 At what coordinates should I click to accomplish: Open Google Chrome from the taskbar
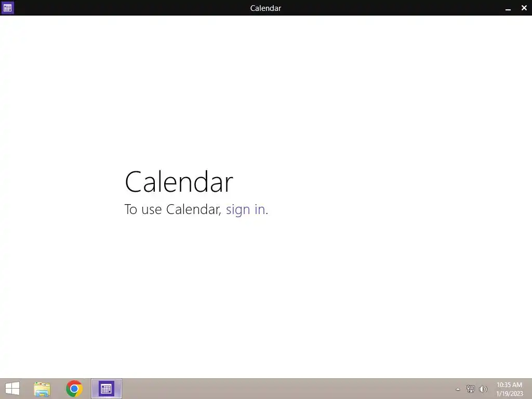pyautogui.click(x=74, y=389)
